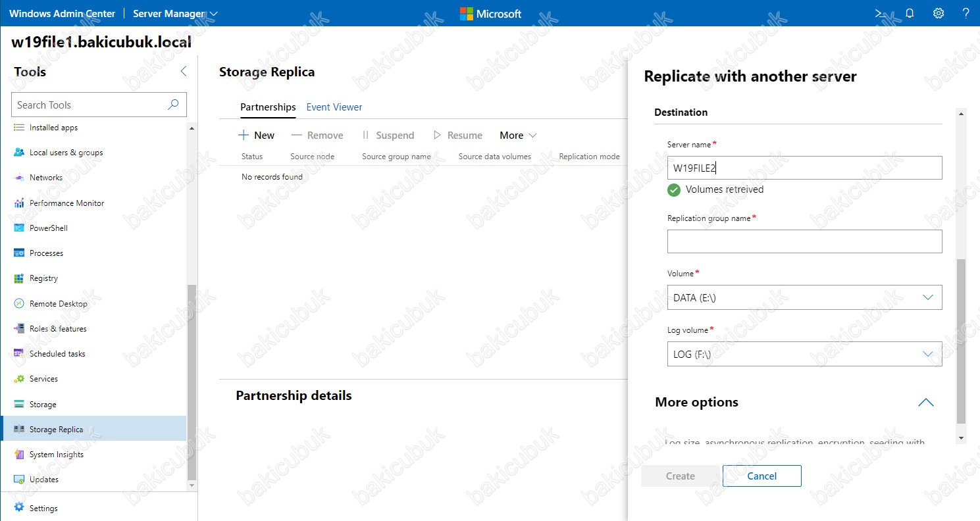Click the search magnifier in Search Tools
This screenshot has width=980, height=521.
click(173, 105)
